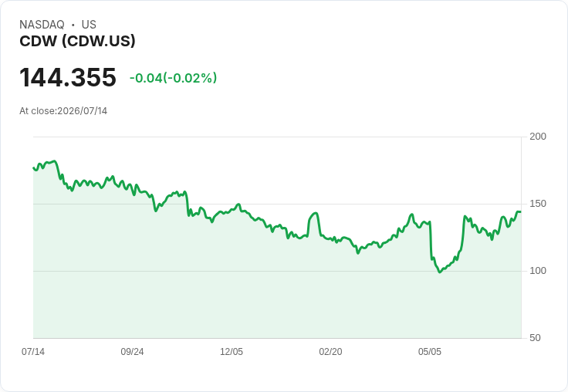
Task: Click the 150 y-axis price label
Action: 538,204
